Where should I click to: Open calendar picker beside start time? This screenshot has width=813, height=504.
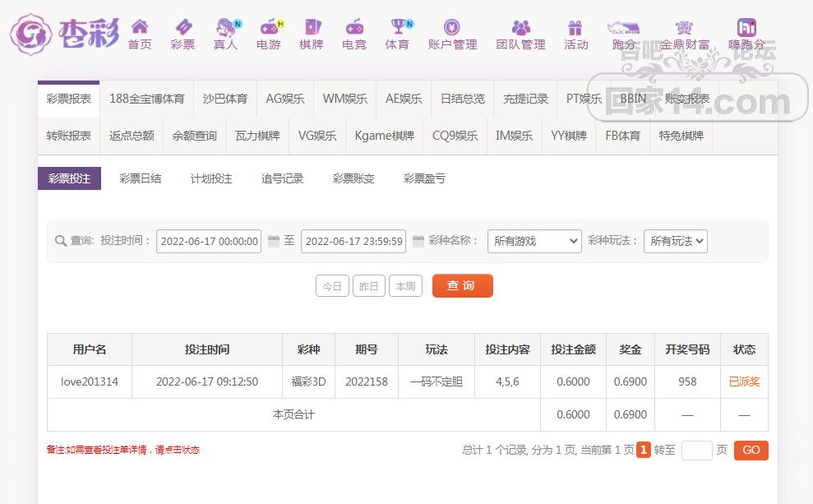pos(274,241)
